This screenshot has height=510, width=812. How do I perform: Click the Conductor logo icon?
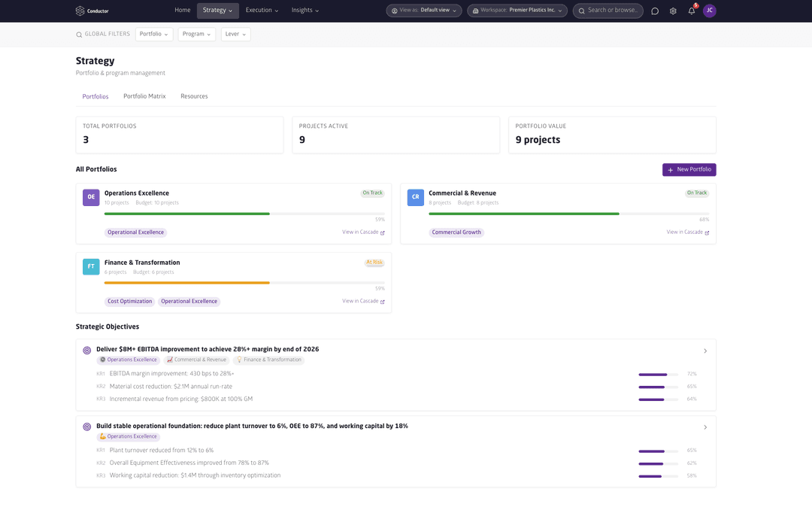tap(80, 11)
